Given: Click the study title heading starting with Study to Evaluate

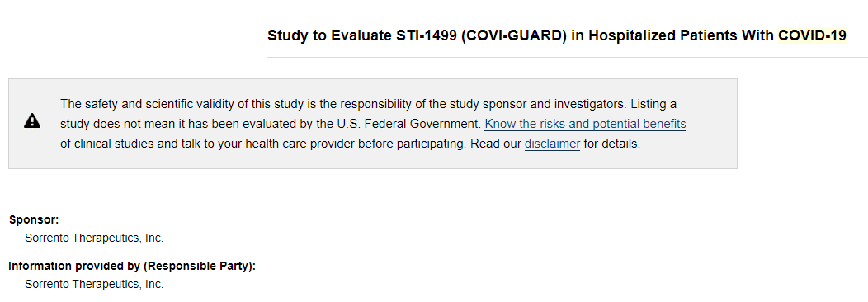Looking at the screenshot, I should coord(557,36).
